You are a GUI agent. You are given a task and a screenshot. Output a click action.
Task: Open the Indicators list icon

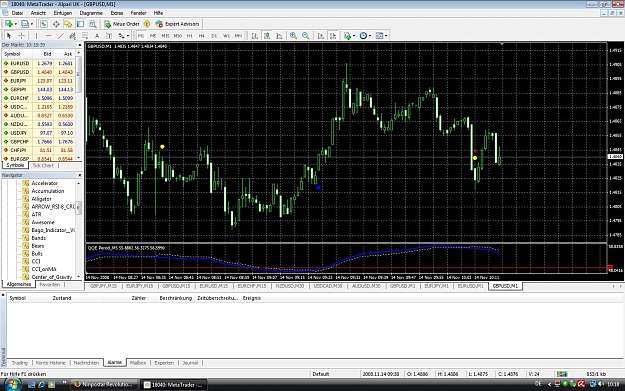click(348, 36)
